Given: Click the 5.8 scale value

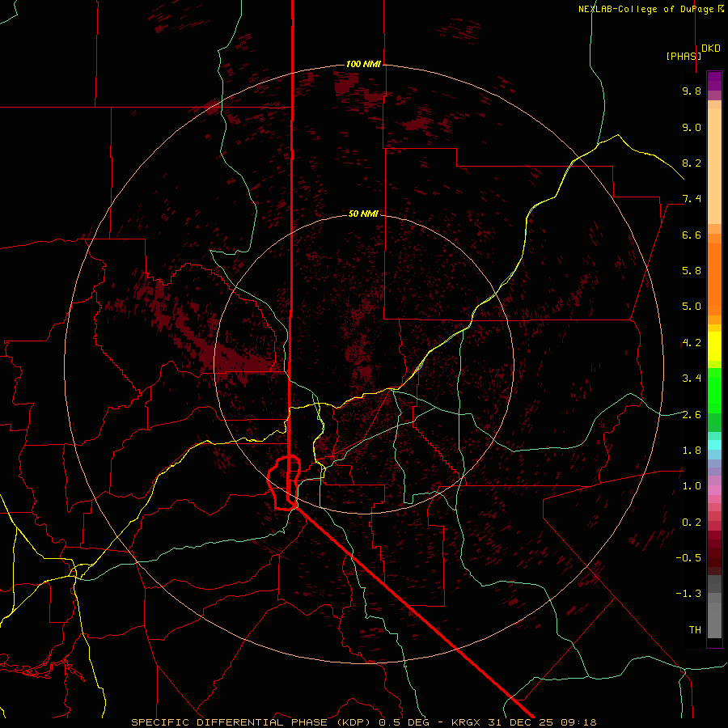Looking at the screenshot, I should click(x=692, y=271).
